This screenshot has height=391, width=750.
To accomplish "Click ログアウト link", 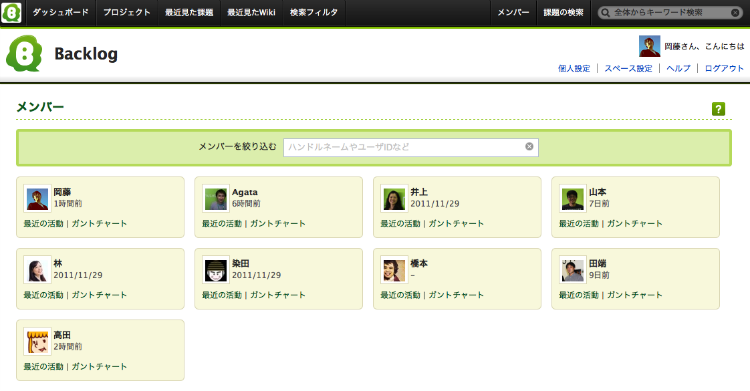I will pyautogui.click(x=724, y=68).
